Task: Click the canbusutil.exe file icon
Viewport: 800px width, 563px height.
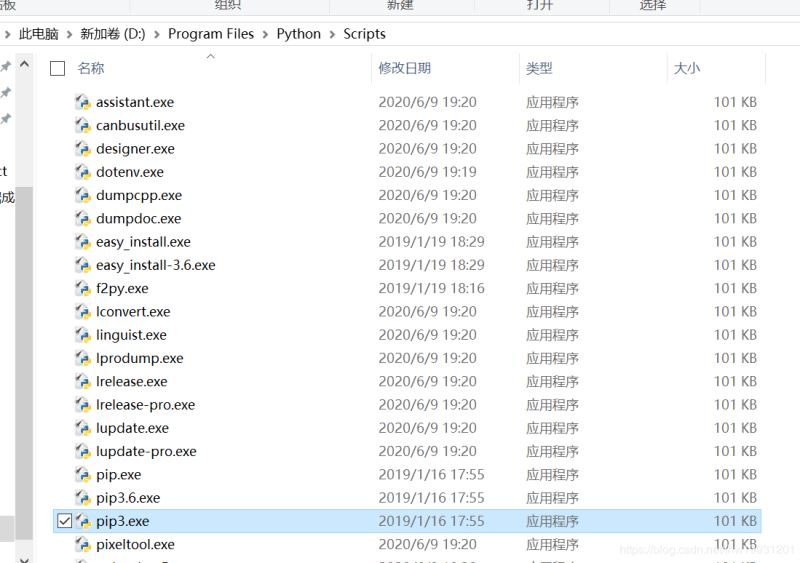Action: click(83, 126)
